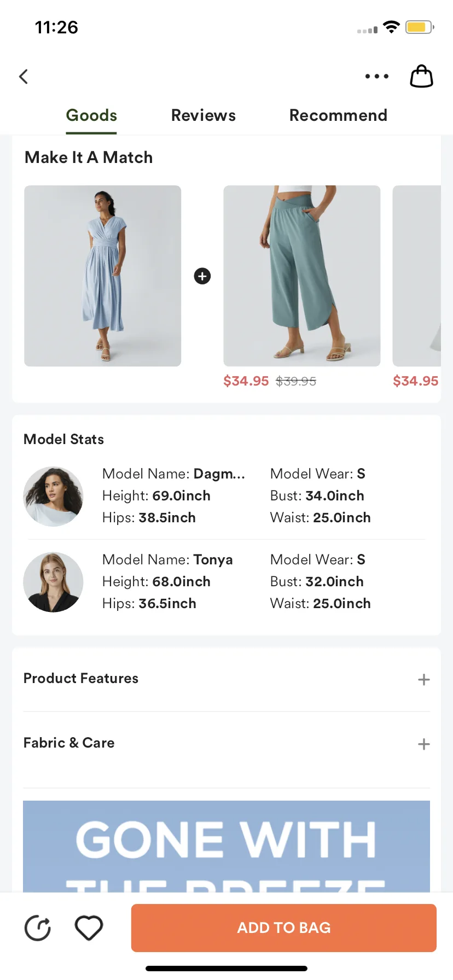Tap the battery status icon
This screenshot has height=980, width=453.
[x=420, y=27]
